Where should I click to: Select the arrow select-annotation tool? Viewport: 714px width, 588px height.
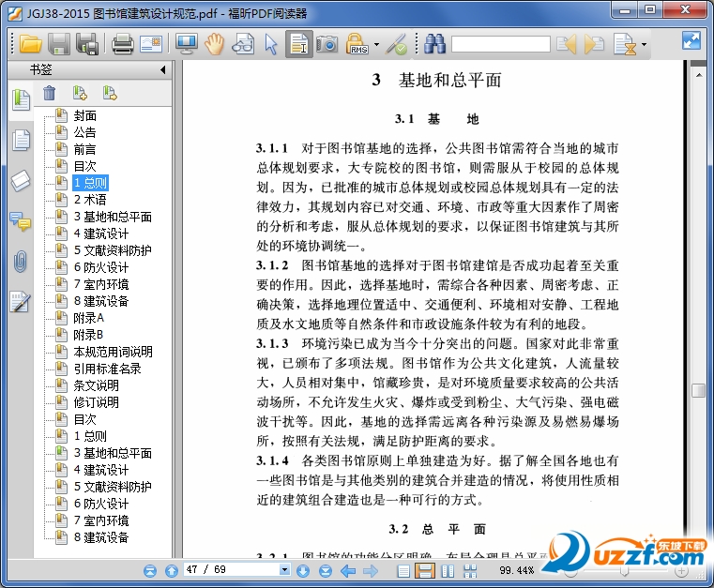pyautogui.click(x=271, y=45)
